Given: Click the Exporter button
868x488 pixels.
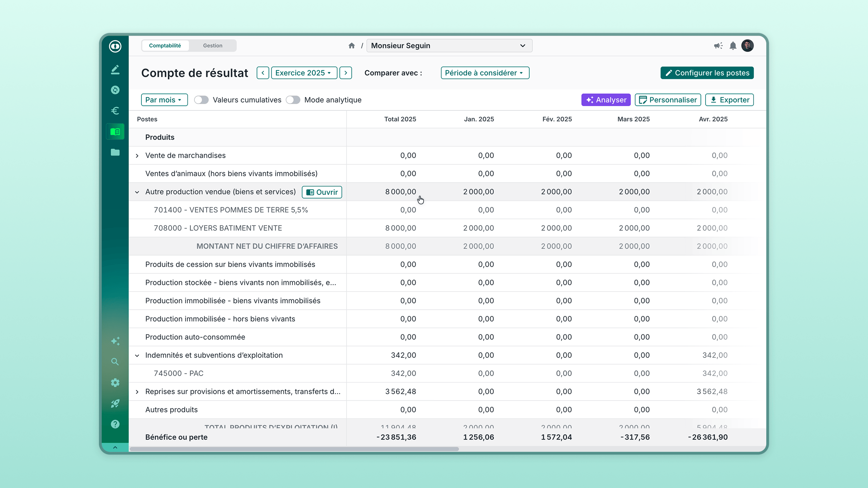Looking at the screenshot, I should [729, 100].
